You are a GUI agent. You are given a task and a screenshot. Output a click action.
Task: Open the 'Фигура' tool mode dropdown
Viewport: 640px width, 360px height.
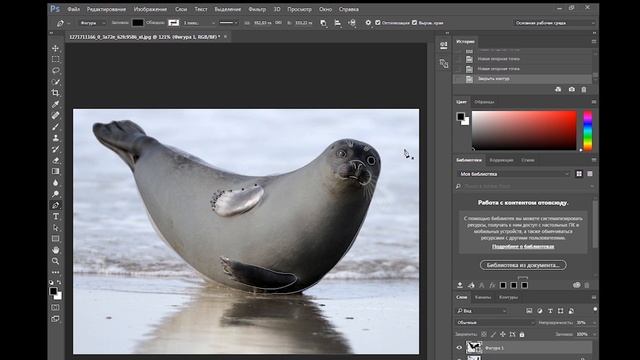tap(92, 23)
